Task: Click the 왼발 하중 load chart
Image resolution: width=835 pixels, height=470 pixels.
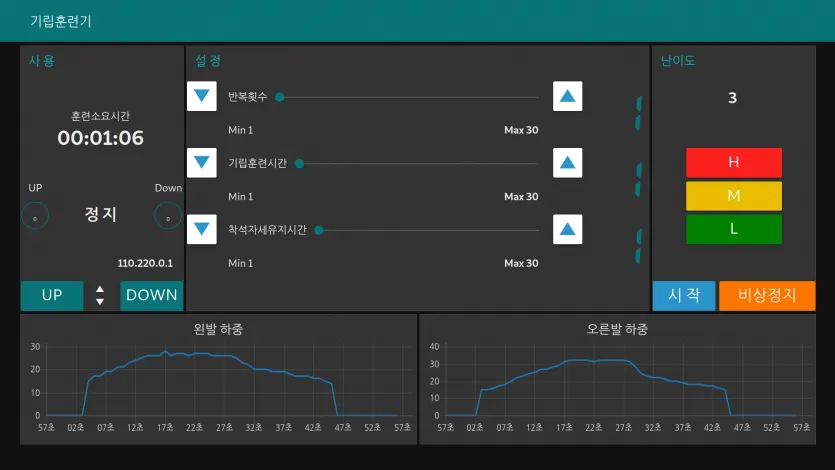Action: tap(218, 380)
